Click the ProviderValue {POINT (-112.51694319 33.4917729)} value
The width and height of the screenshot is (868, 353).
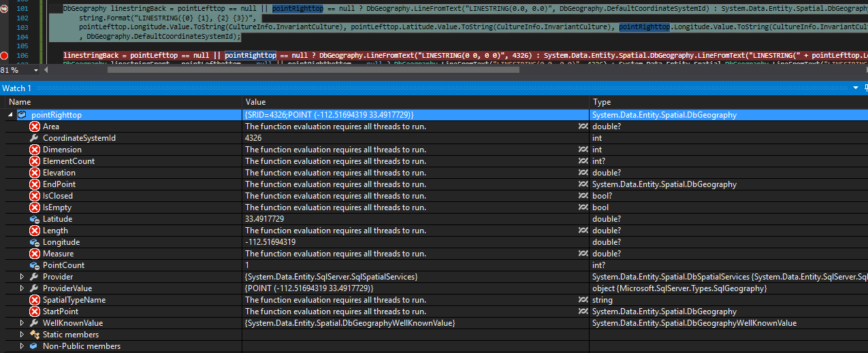[x=309, y=288]
